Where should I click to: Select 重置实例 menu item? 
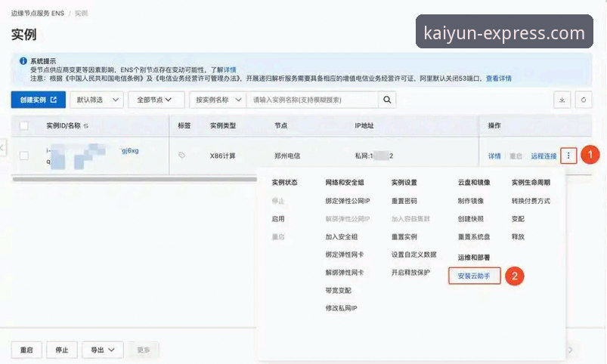click(404, 236)
